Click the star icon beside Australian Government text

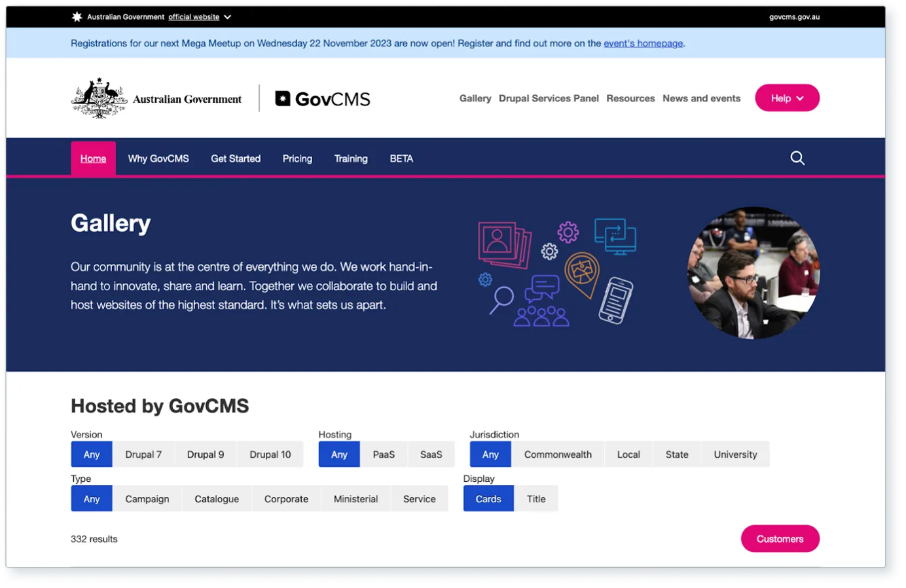77,17
